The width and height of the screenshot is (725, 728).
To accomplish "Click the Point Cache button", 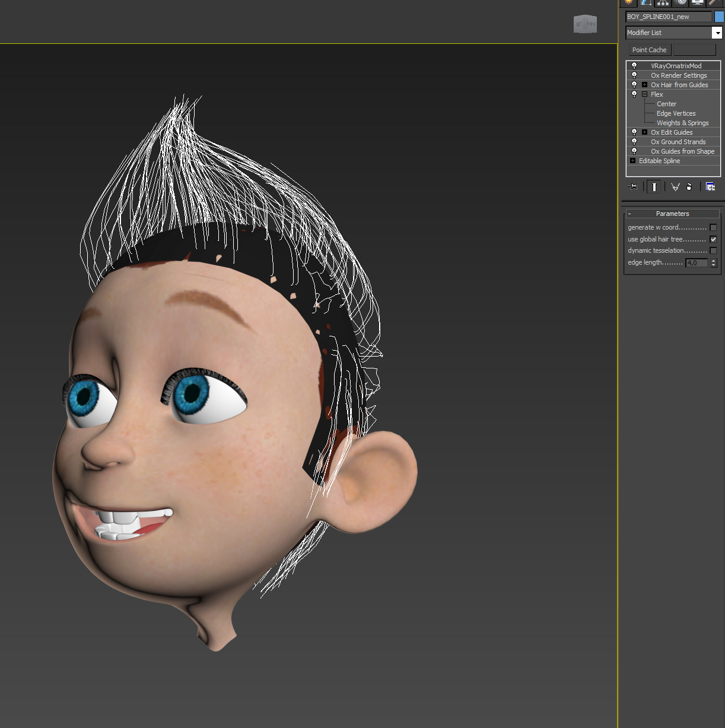I will [649, 50].
